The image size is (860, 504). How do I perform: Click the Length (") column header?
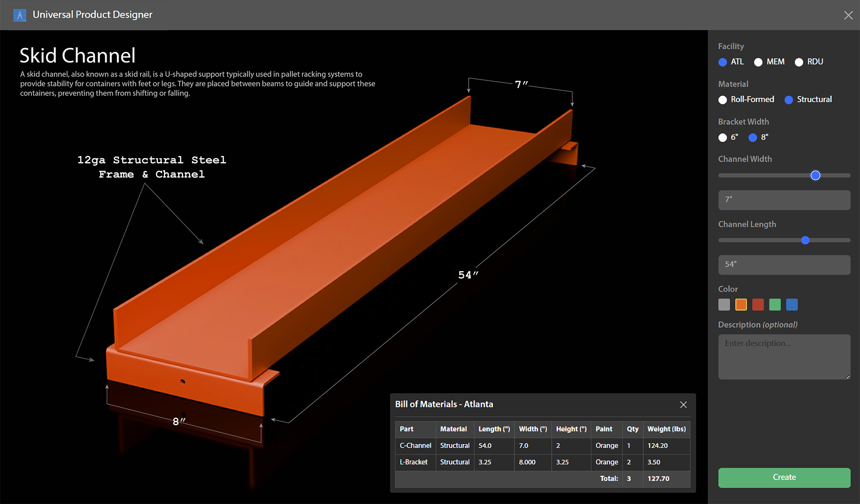494,429
